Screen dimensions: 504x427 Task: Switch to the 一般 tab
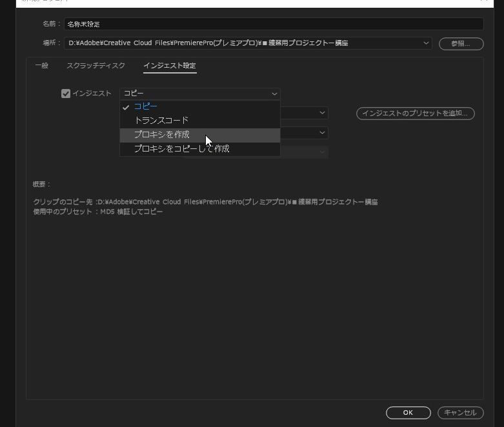(x=41, y=66)
